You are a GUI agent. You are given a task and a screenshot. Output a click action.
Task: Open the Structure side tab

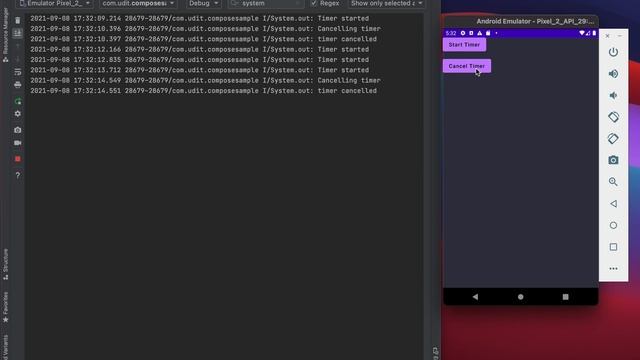tap(5, 264)
